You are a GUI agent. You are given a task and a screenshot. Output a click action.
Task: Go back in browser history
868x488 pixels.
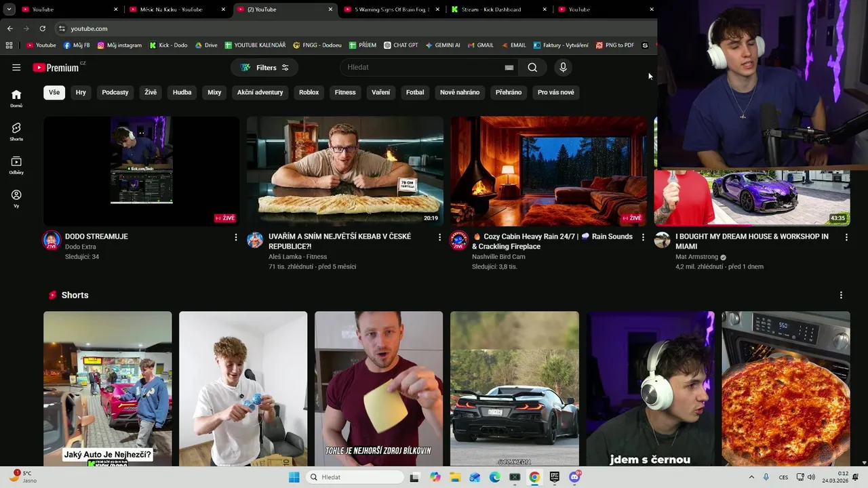tap(9, 28)
